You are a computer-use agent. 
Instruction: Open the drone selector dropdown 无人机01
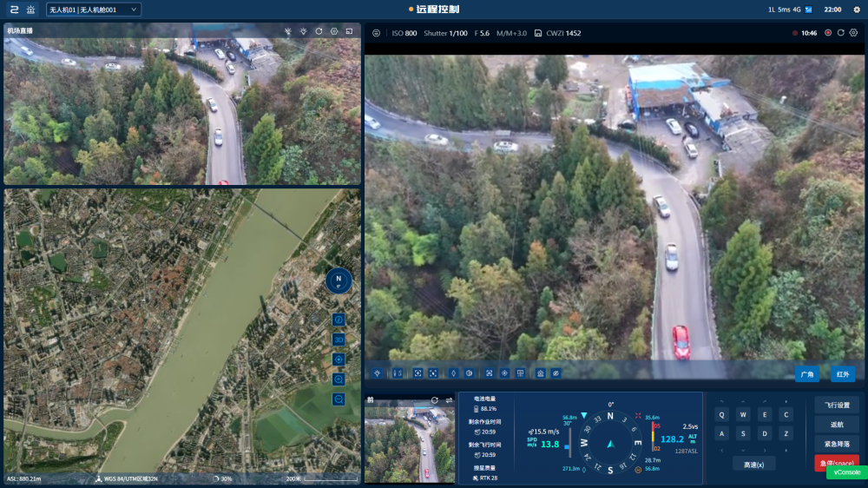94,10
